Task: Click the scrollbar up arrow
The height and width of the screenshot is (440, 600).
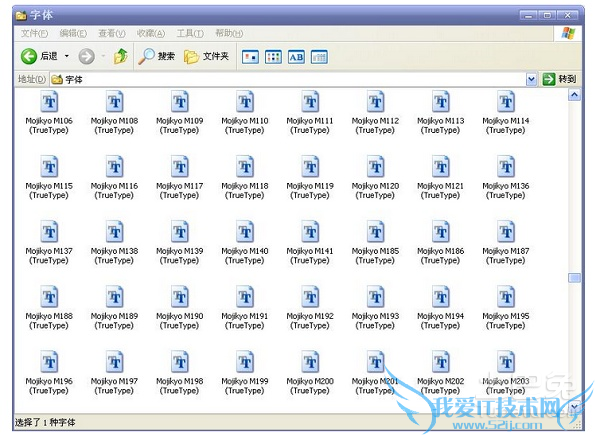Action: [574, 95]
